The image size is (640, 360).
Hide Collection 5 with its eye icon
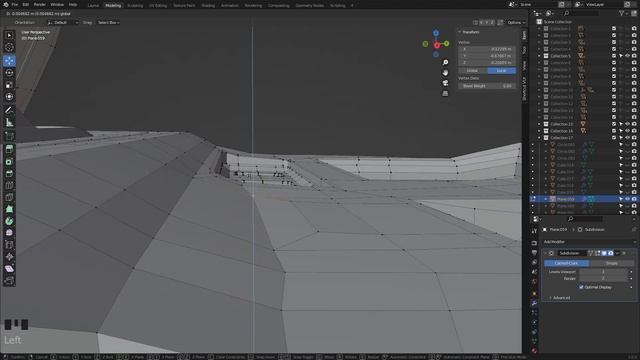[x=627, y=56]
